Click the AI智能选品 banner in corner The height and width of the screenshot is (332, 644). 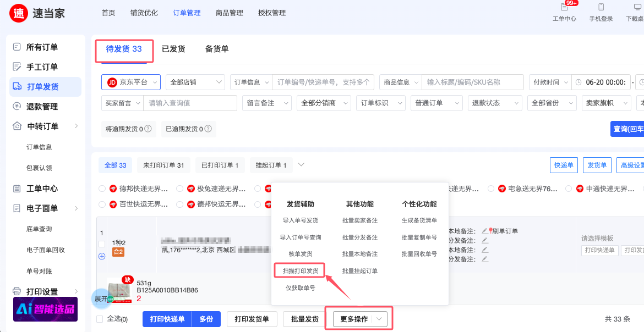pos(45,309)
